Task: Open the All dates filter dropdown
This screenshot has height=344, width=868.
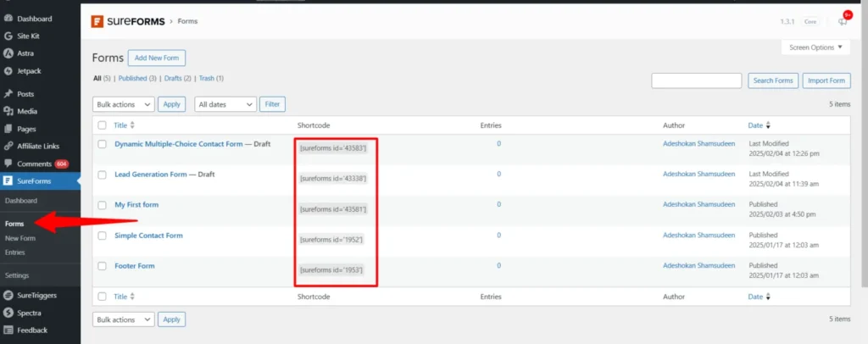Action: [225, 104]
